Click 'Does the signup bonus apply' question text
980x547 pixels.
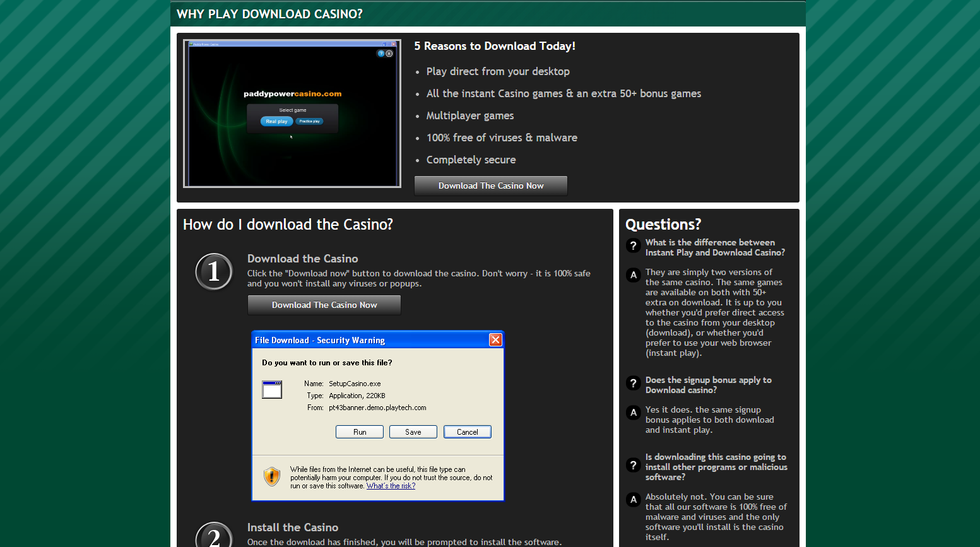tap(709, 385)
